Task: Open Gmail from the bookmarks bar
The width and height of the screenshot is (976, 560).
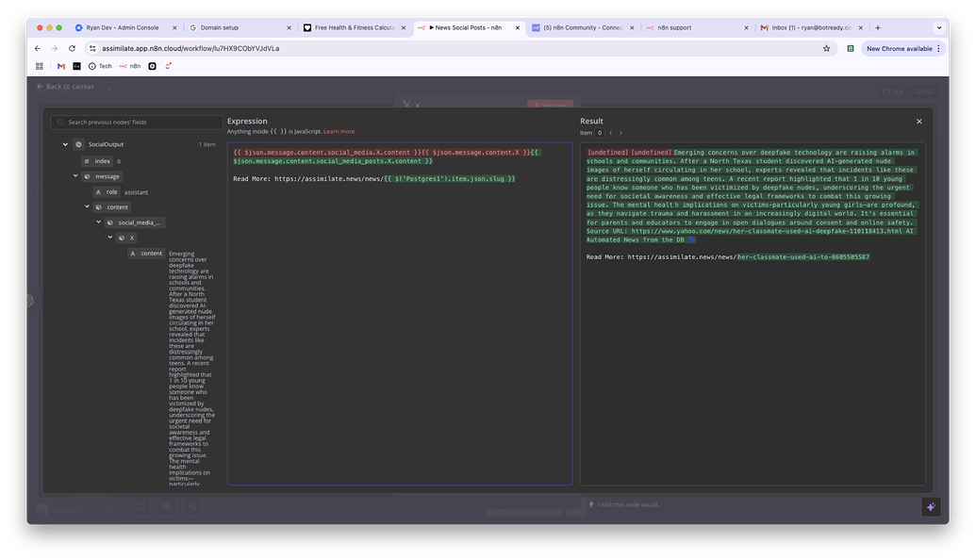Action: [x=60, y=65]
